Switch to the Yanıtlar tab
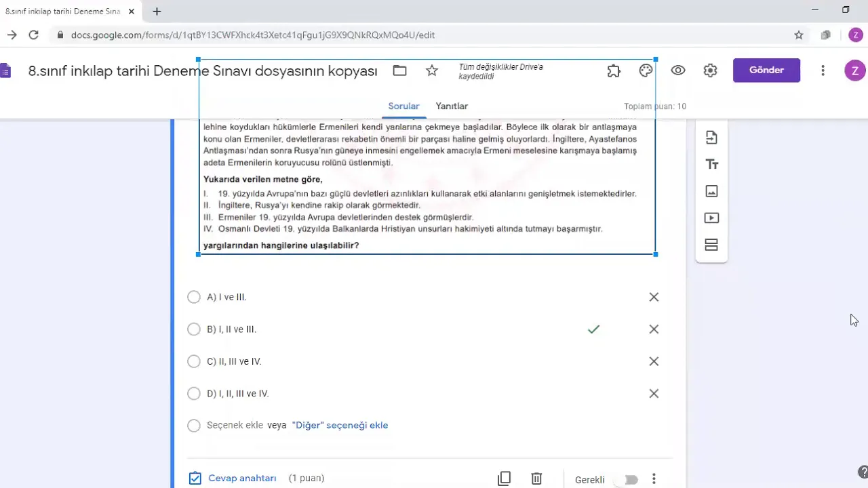 pyautogui.click(x=452, y=106)
